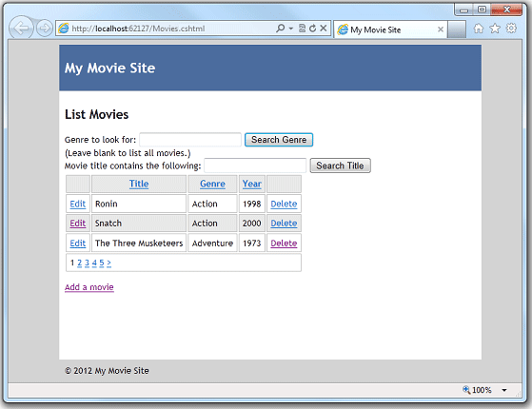Click the localhost address bar URL
Viewport: 532px width, 409px height.
[138, 29]
